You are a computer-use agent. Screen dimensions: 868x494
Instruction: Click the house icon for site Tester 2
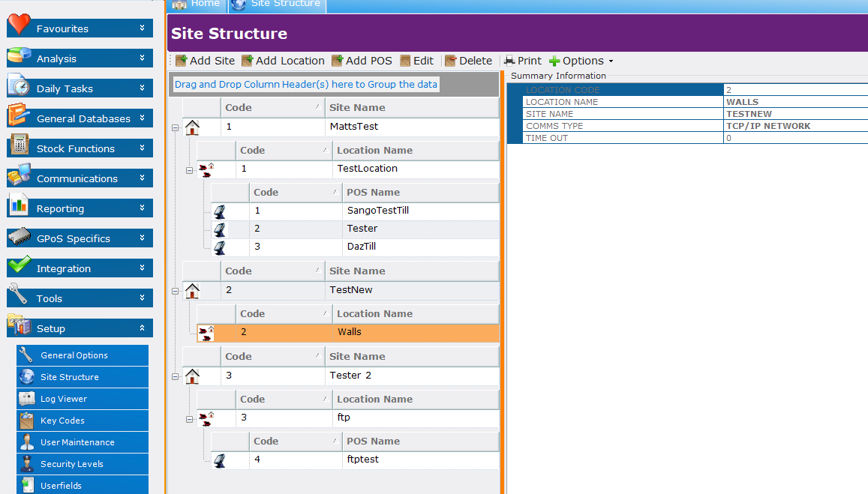pos(192,376)
